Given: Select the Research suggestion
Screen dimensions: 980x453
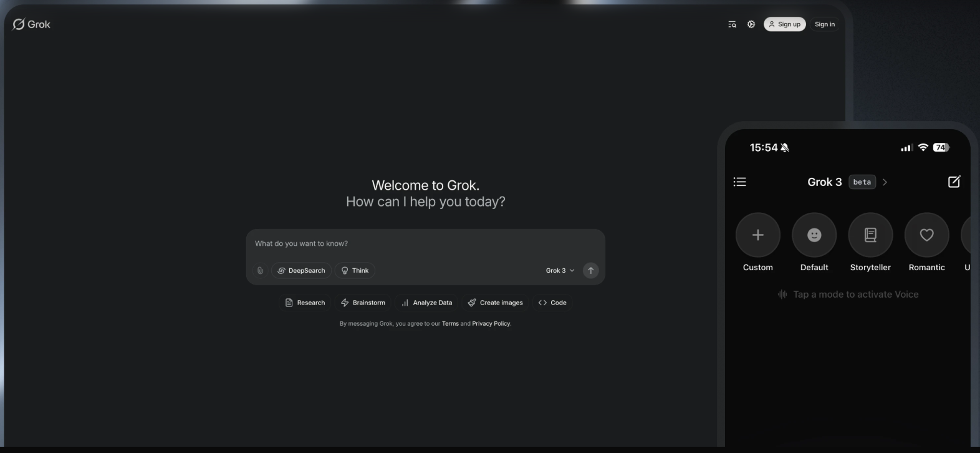Looking at the screenshot, I should point(305,303).
